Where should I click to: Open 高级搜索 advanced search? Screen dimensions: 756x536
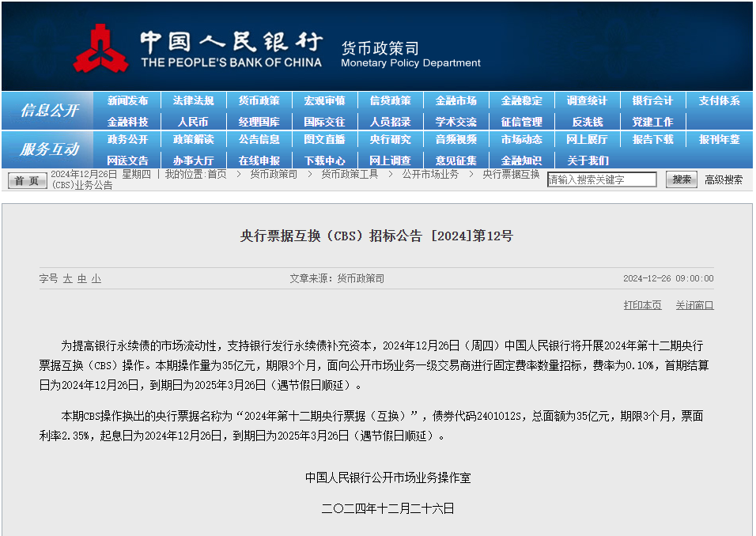[x=724, y=179]
